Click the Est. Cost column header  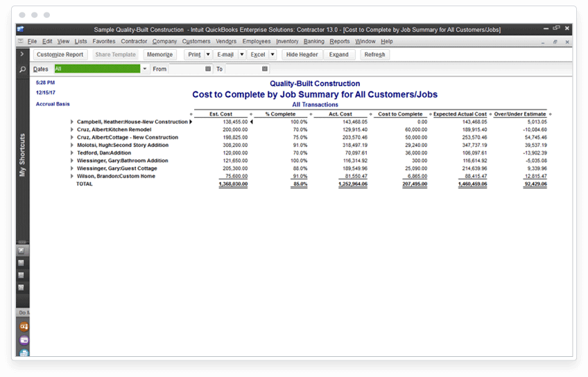(x=221, y=114)
